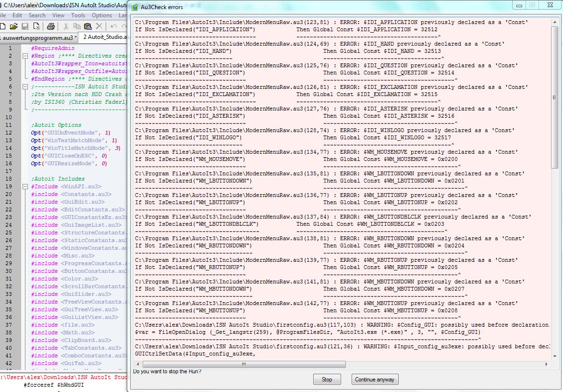
Task: Collapse the #Region fold on line 2
Action: 25,56
